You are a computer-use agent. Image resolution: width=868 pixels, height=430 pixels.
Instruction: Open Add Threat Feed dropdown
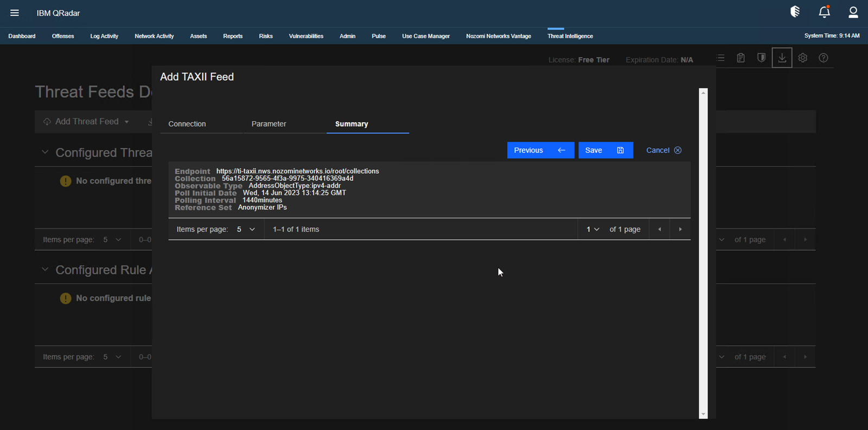[x=86, y=122]
